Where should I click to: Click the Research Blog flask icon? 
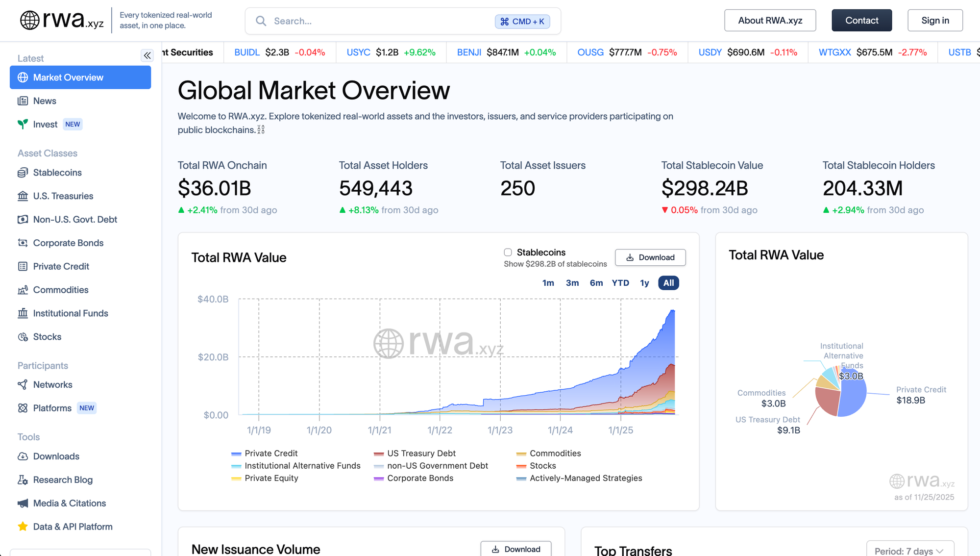point(23,480)
